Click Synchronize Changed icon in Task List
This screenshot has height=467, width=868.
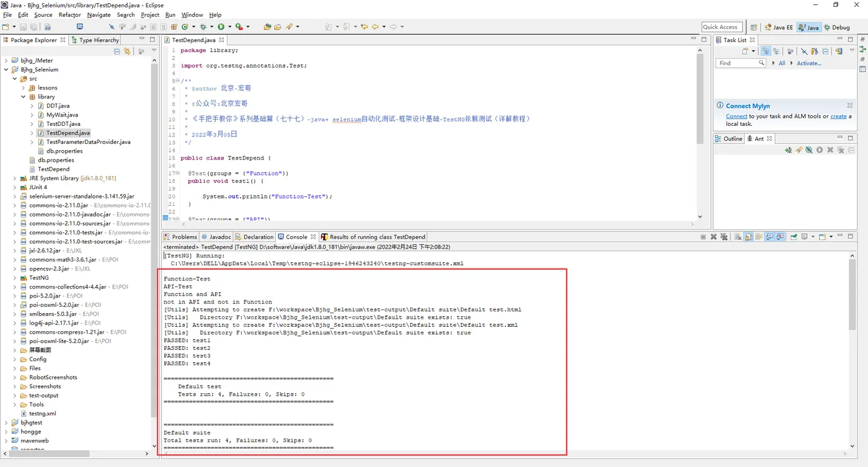pos(838,51)
